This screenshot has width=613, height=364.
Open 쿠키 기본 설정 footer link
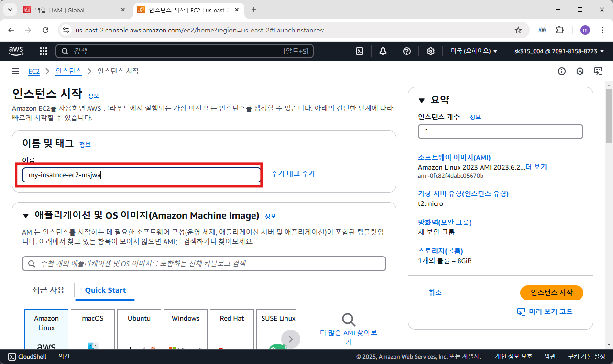pos(586,357)
